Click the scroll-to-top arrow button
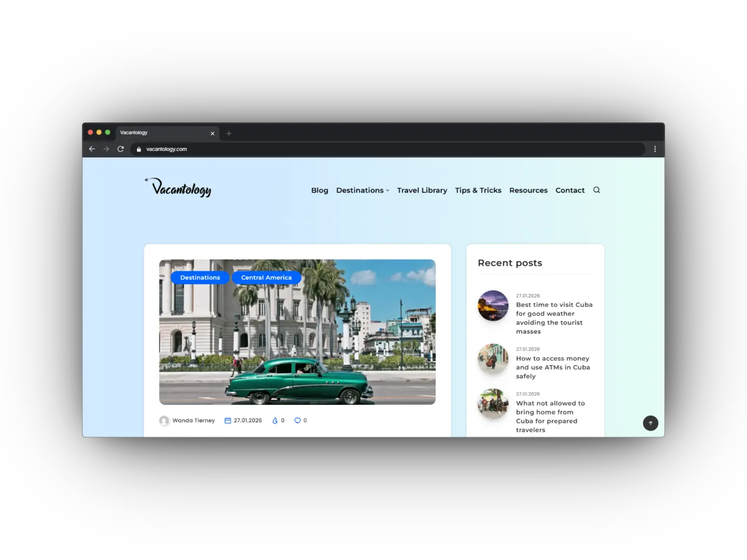The height and width of the screenshot is (560, 747). pyautogui.click(x=651, y=423)
